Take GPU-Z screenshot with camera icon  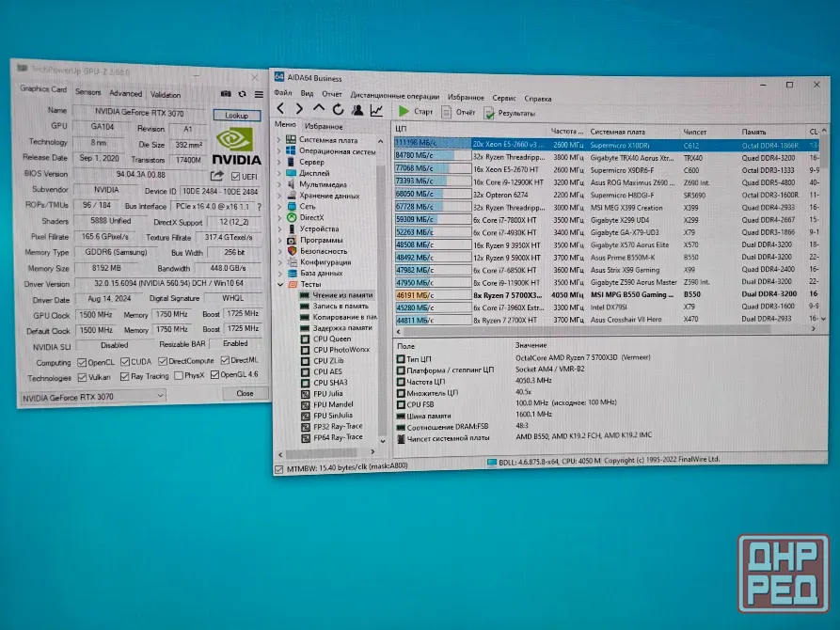[x=226, y=94]
